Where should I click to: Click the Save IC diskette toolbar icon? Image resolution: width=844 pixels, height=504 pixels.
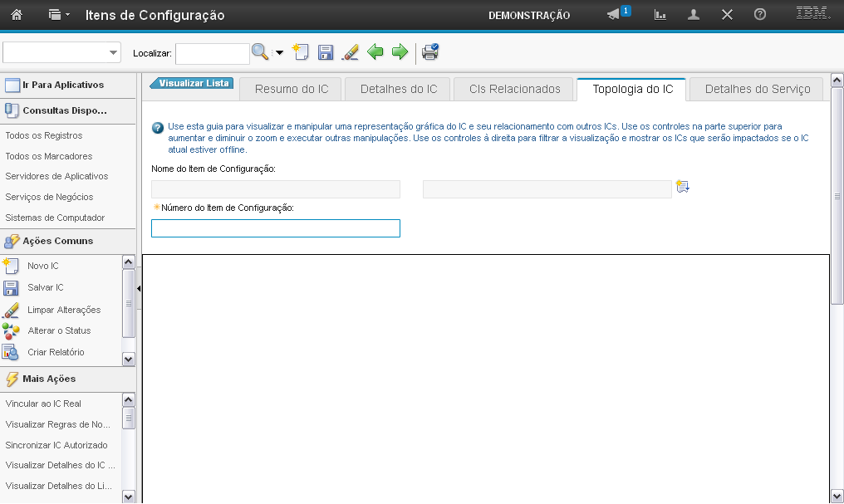click(326, 52)
